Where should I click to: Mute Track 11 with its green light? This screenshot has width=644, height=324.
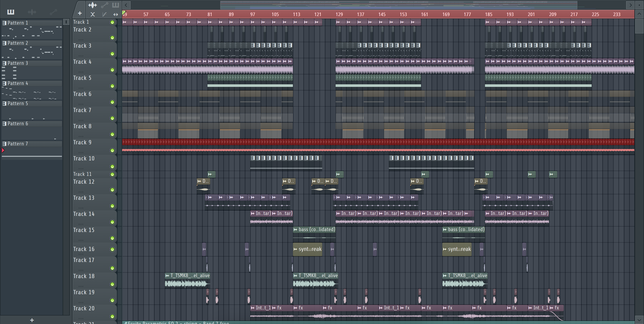112,174
